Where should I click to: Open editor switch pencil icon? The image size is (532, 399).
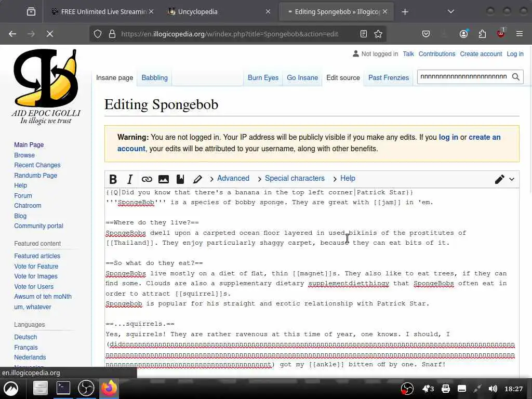499,179
